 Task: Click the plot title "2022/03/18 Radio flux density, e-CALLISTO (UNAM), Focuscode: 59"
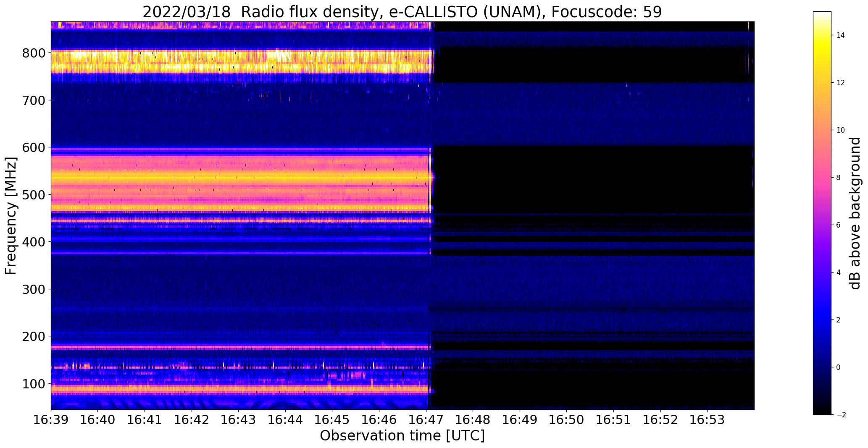pyautogui.click(x=402, y=11)
